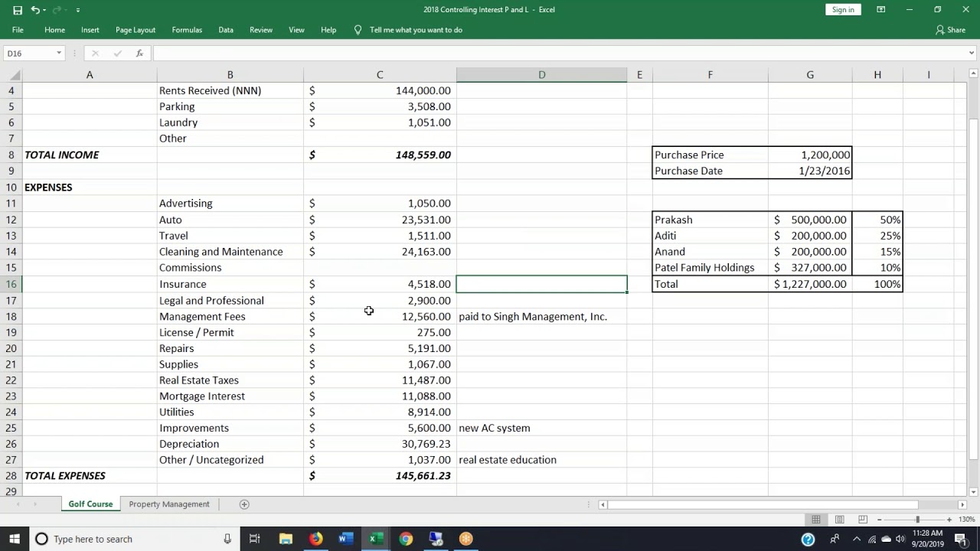Click the Ribbon Display Options icon
The width and height of the screenshot is (980, 551).
tap(880, 10)
